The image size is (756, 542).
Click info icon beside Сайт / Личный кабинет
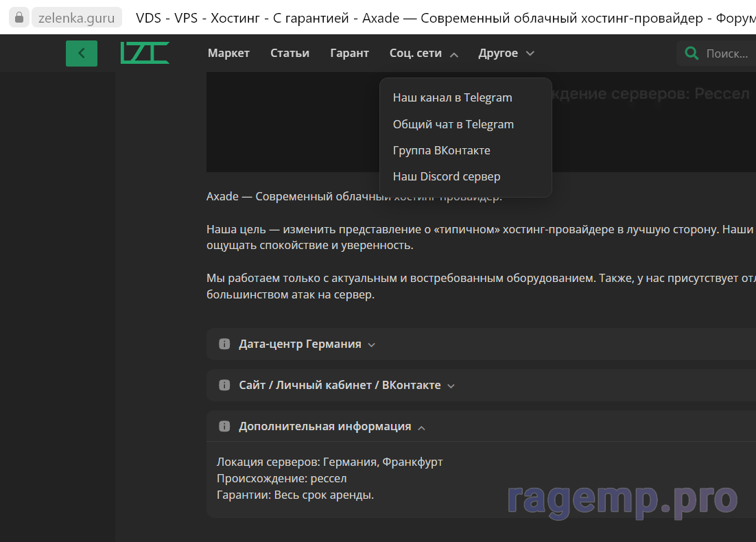click(x=224, y=386)
